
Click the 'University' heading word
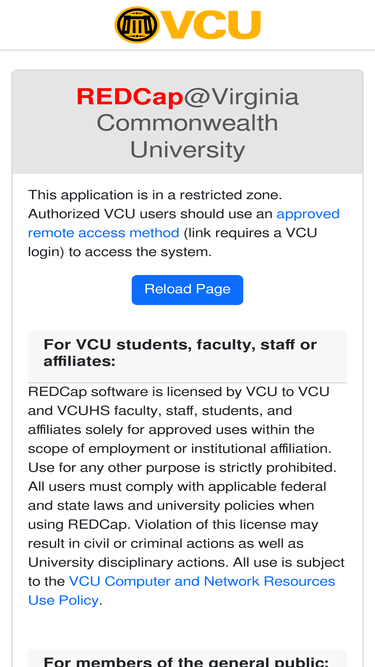point(187,150)
